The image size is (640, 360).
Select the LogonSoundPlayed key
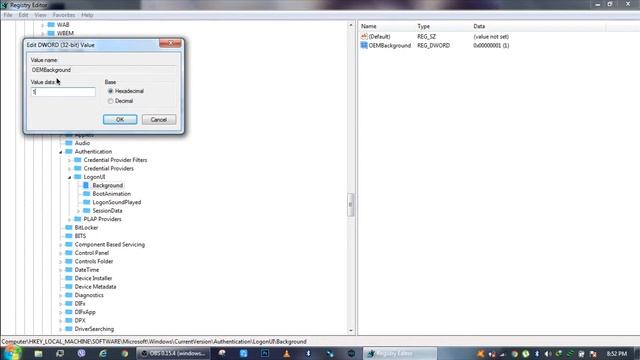pos(117,202)
